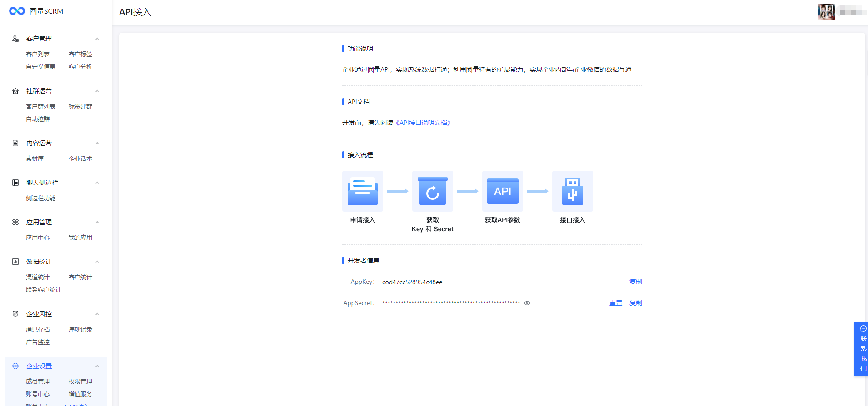This screenshot has width=868, height=406.
Task: Click the 圈量SCRM infinity logo
Action: [17, 11]
